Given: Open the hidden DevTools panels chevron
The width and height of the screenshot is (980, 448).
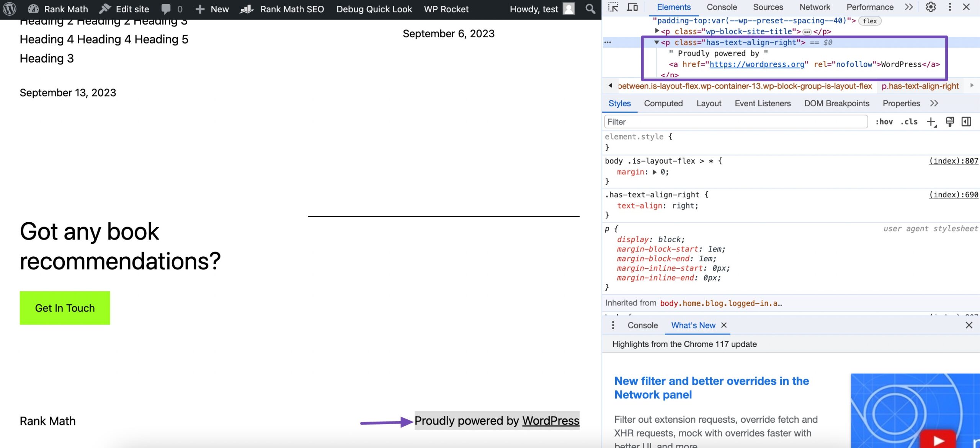Looking at the screenshot, I should [908, 7].
